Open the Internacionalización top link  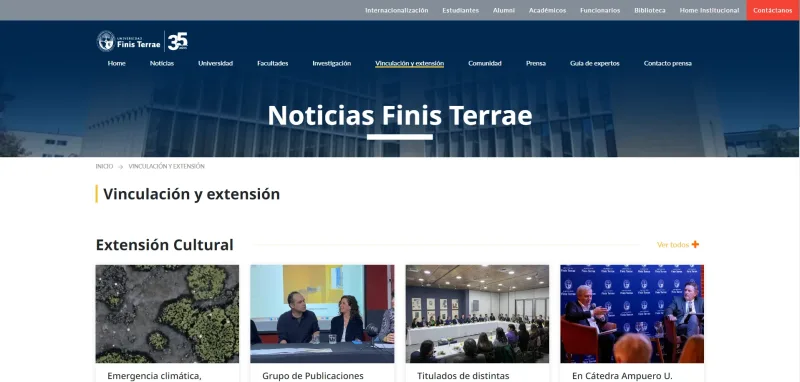point(396,10)
